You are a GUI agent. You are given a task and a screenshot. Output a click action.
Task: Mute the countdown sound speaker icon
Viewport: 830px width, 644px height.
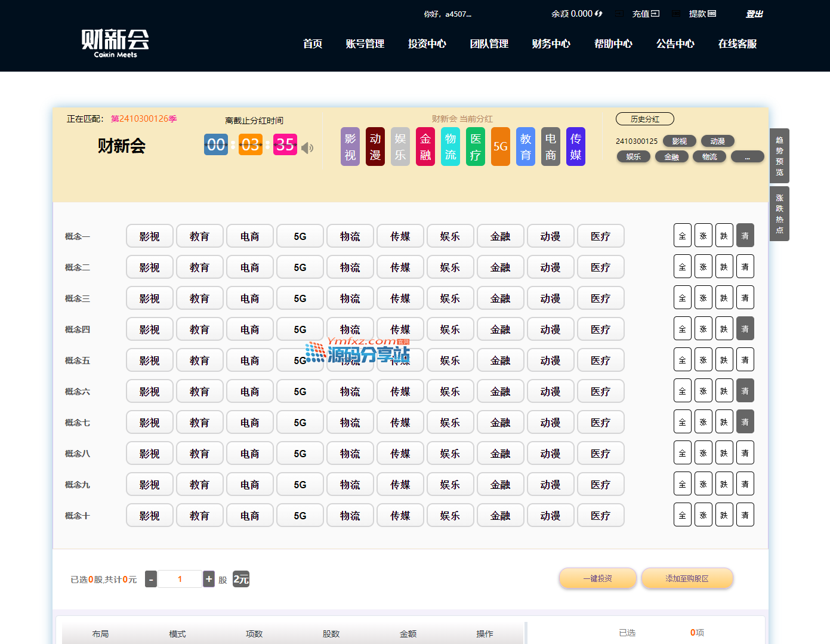[x=307, y=148]
